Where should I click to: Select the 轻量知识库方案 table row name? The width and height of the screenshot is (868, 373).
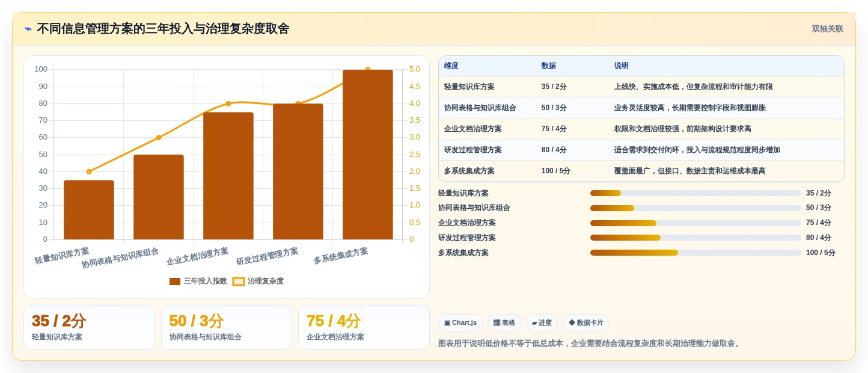(x=469, y=87)
